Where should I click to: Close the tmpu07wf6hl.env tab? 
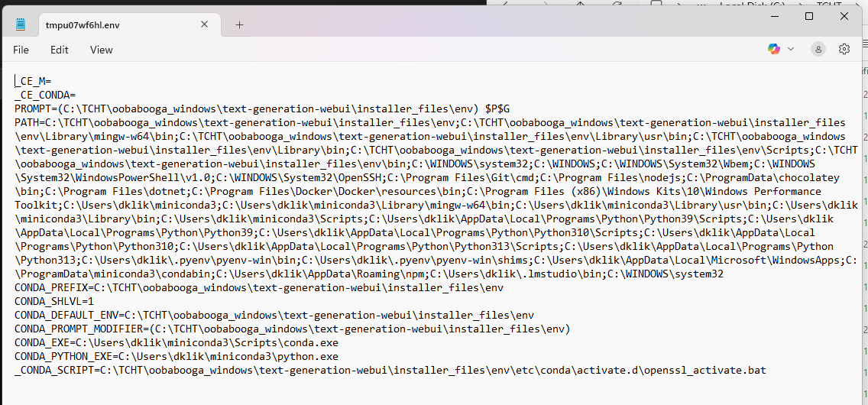click(204, 24)
